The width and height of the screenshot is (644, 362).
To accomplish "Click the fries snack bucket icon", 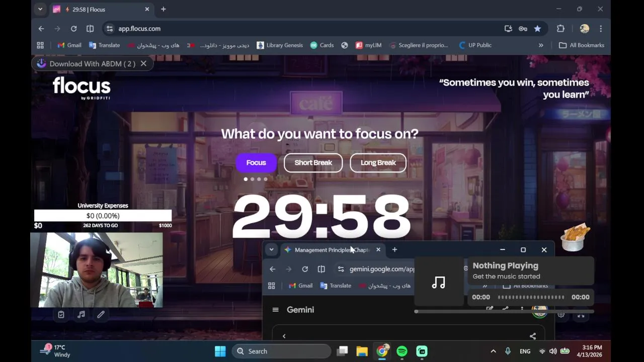I will [575, 237].
